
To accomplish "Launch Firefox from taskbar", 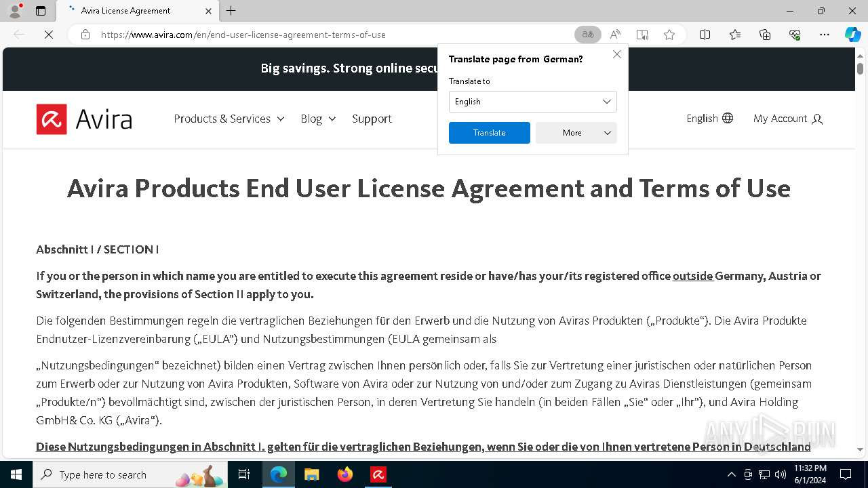I will point(345,474).
